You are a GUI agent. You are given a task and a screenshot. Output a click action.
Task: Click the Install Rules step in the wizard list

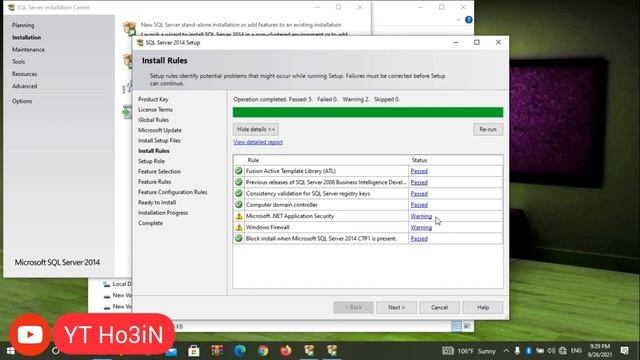pyautogui.click(x=153, y=151)
